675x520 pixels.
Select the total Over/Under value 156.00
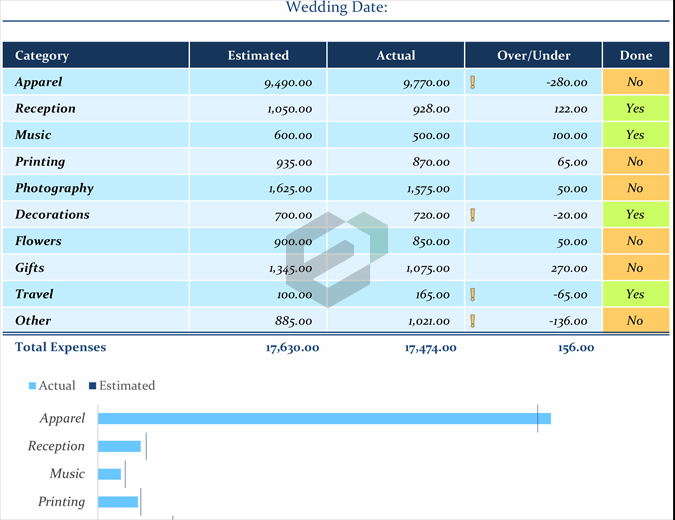[575, 348]
